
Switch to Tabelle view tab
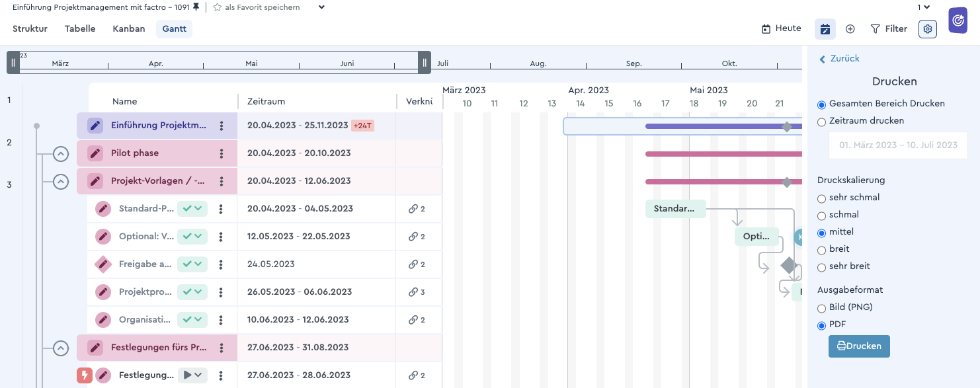point(80,29)
